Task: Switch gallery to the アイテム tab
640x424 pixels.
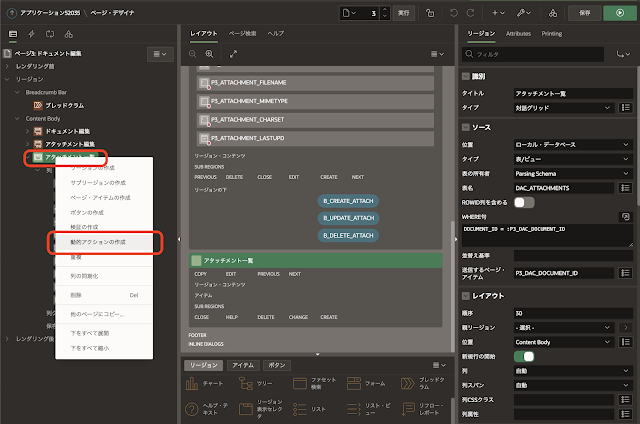Action: tap(243, 365)
